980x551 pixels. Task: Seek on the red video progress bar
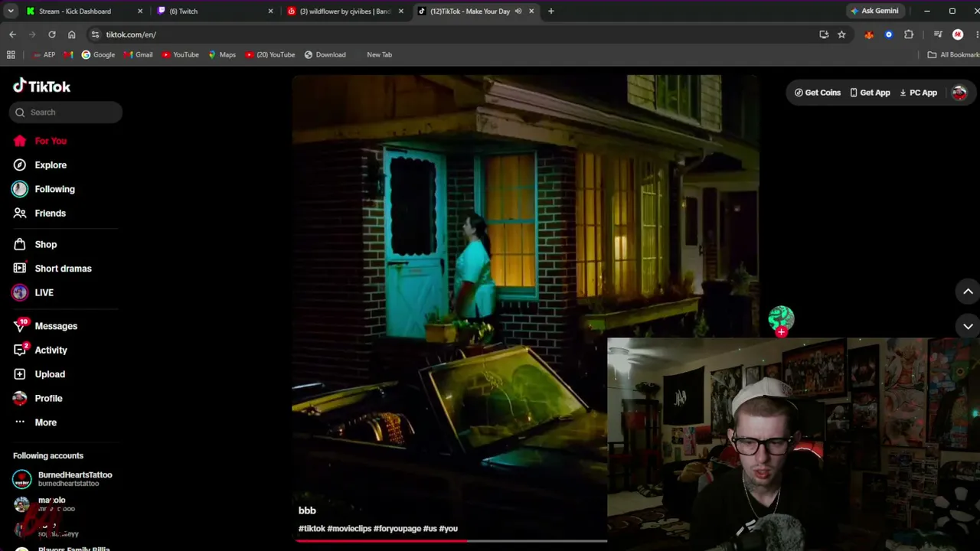coord(452,541)
